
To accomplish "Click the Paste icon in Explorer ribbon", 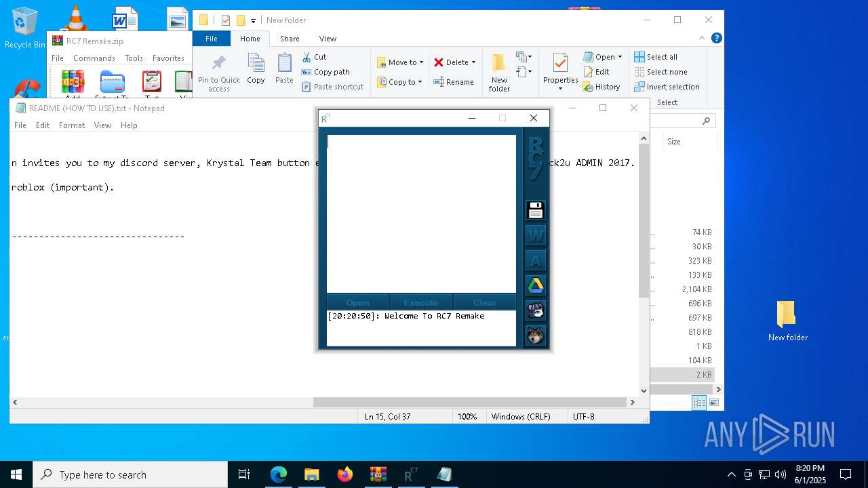I will pyautogui.click(x=284, y=68).
